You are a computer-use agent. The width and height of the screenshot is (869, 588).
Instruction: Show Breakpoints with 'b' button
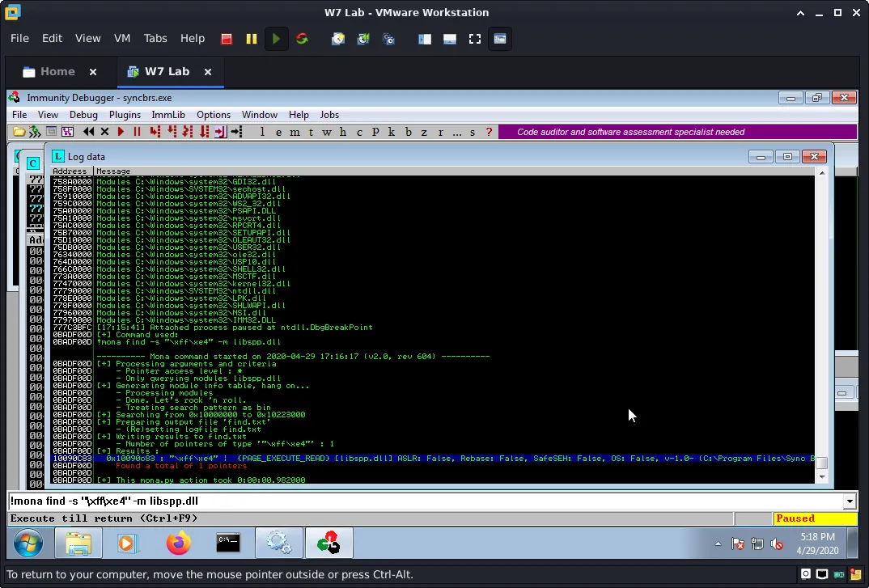[409, 132]
